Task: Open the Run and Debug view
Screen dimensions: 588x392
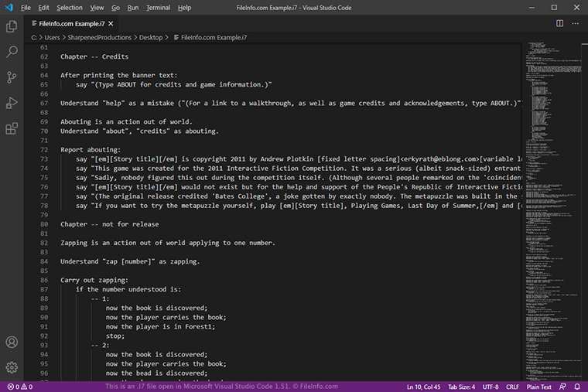Action: (12, 103)
